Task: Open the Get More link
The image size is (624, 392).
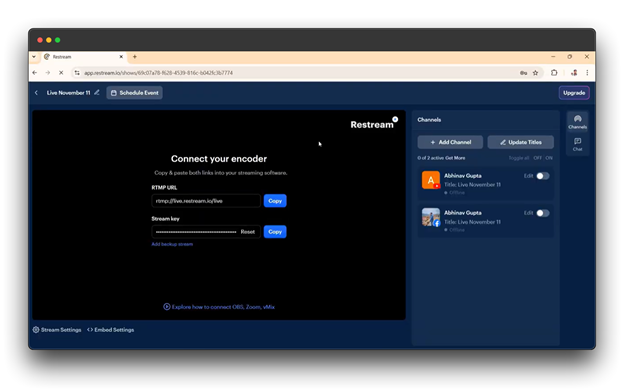Action: 455,158
